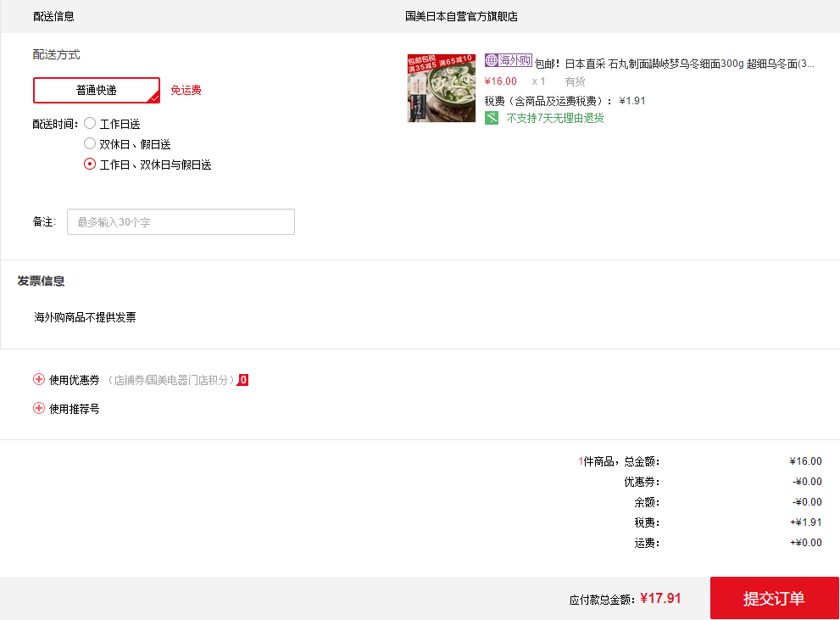Image resolution: width=840 pixels, height=620 pixels.
Task: Click the 使用推荐号 label text
Action: (x=75, y=409)
